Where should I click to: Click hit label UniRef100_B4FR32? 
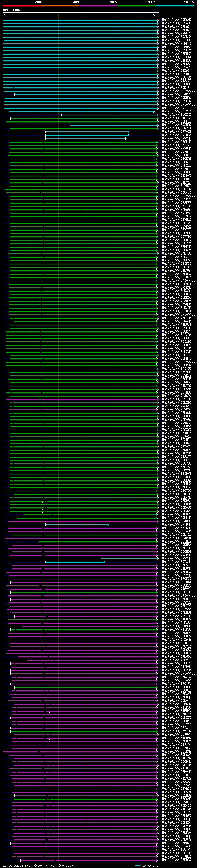coord(177,61)
